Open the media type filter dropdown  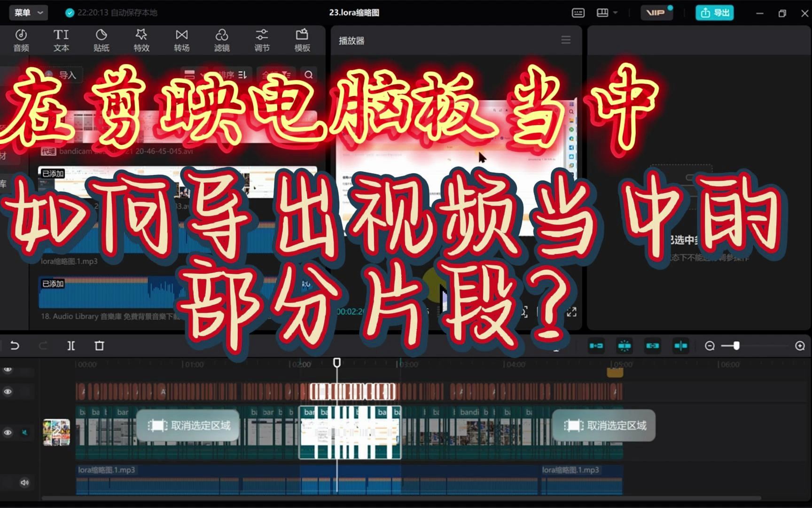276,75
